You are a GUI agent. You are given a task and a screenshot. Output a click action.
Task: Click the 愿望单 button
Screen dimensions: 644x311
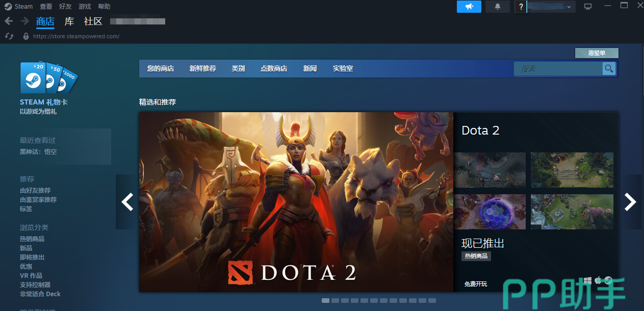tap(597, 53)
